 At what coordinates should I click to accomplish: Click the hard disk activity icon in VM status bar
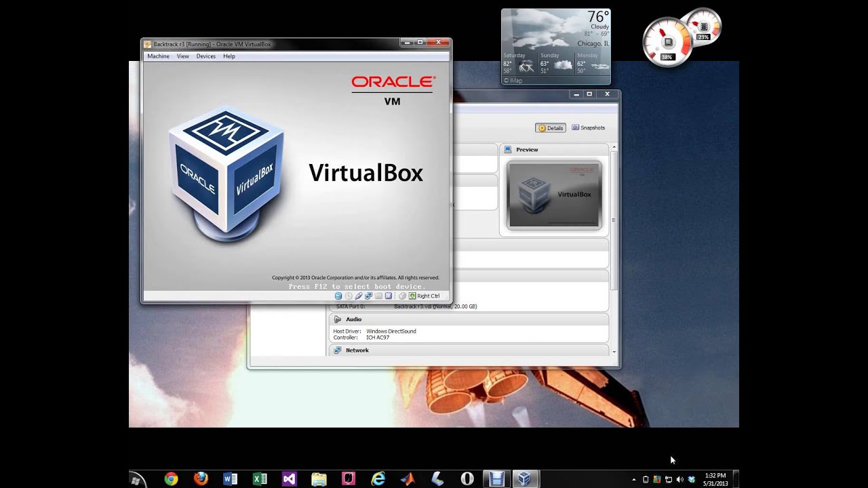tap(338, 296)
